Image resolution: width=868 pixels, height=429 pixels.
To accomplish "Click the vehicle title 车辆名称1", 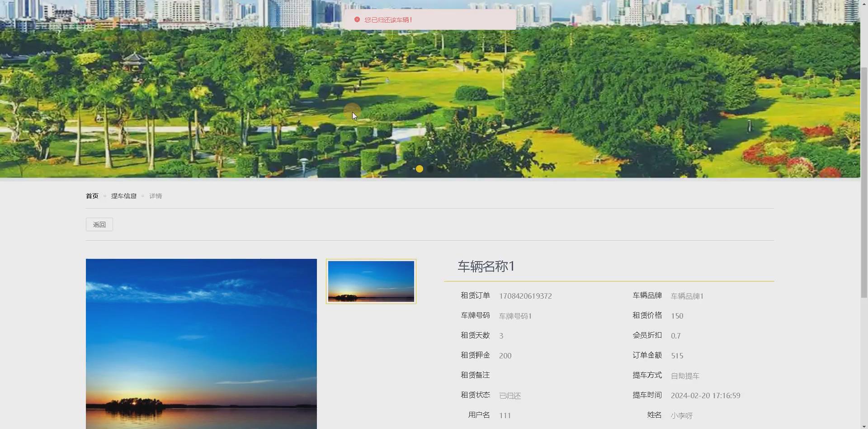I will (486, 267).
